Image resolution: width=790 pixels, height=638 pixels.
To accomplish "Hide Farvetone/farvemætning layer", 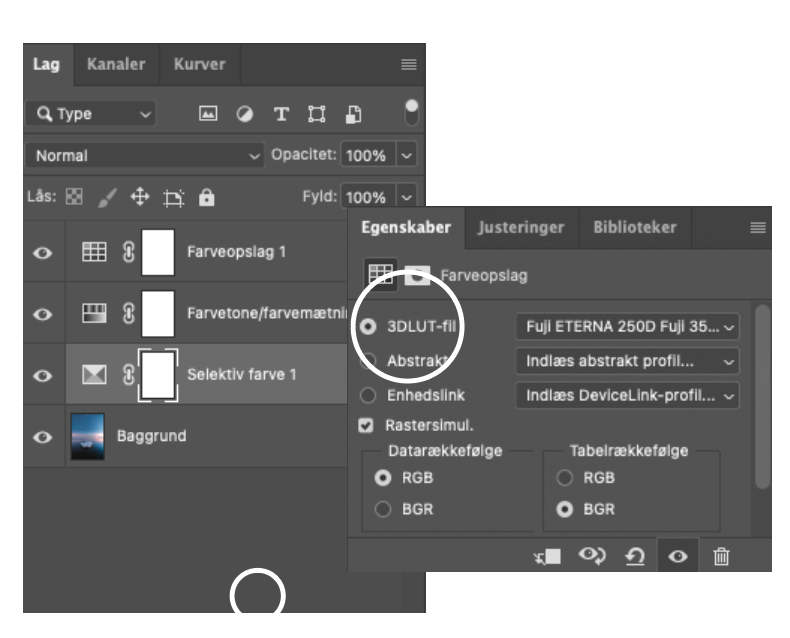I will [x=43, y=314].
